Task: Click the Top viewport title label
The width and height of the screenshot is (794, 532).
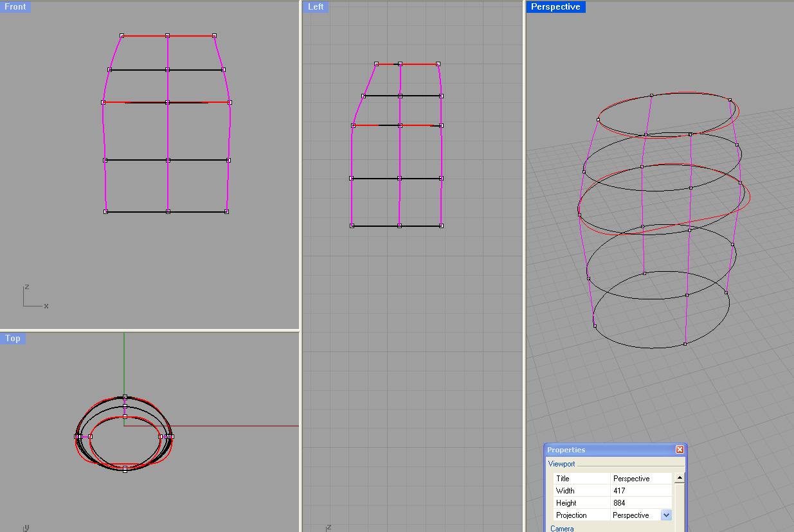Action: pyautogui.click(x=13, y=338)
